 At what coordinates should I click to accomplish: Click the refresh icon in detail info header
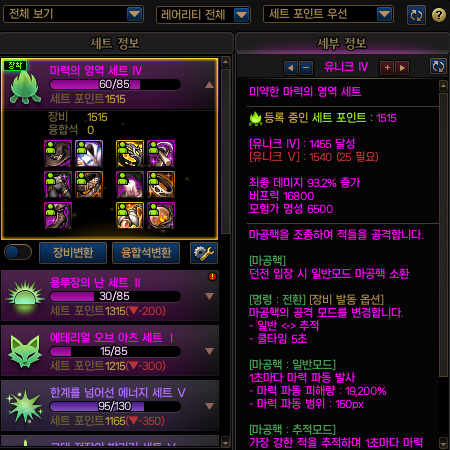438,66
